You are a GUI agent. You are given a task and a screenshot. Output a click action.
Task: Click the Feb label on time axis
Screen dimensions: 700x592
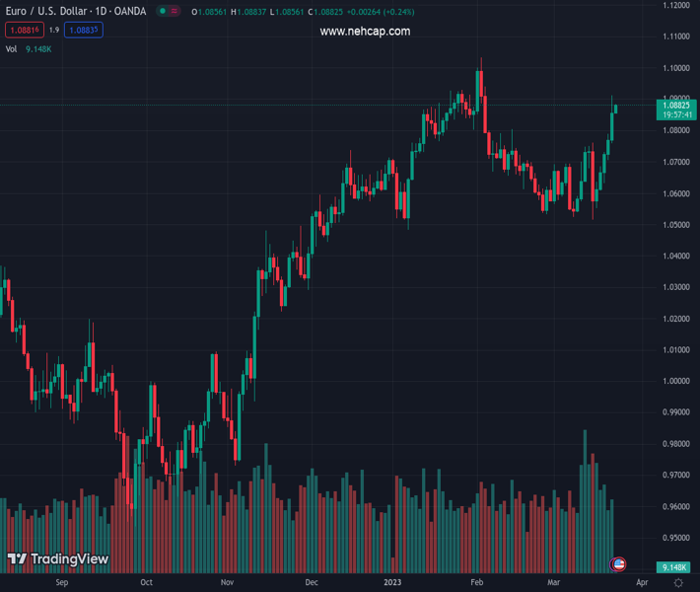coord(476,583)
